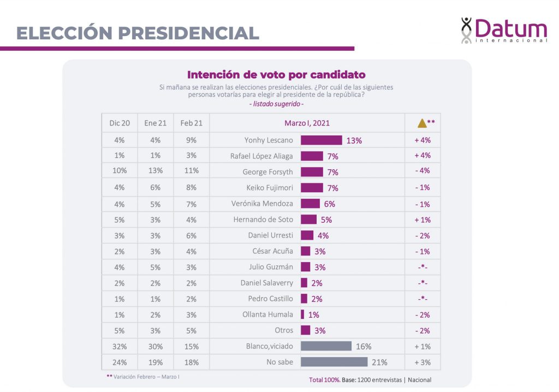Select the Dic 20 column header
The height and width of the screenshot is (392, 559).
point(119,123)
